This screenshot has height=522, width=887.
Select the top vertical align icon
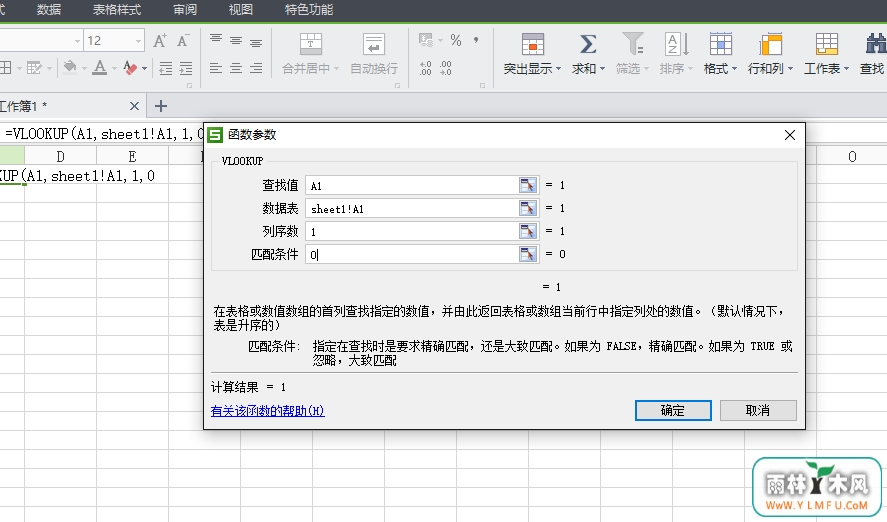click(x=216, y=39)
